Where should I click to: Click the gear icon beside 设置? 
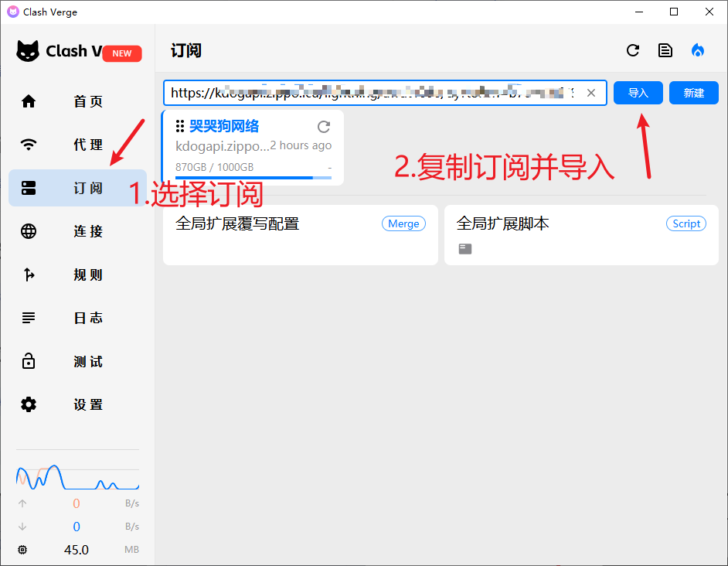tap(29, 404)
